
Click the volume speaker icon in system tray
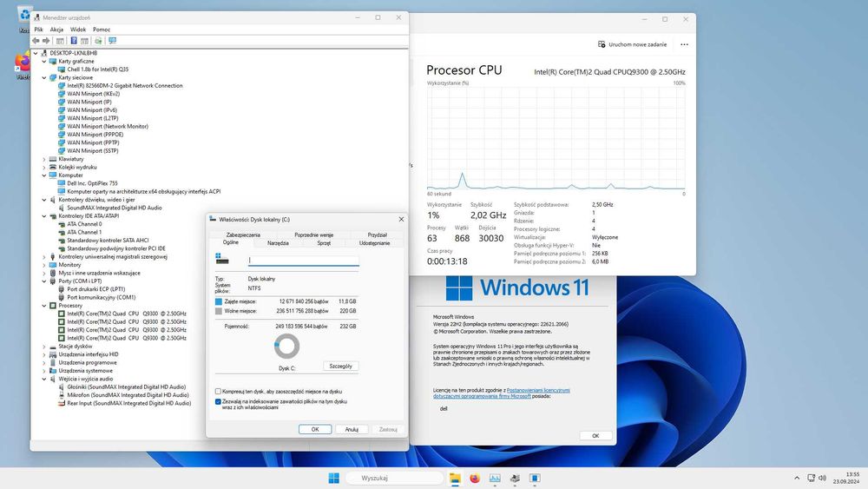(x=823, y=478)
